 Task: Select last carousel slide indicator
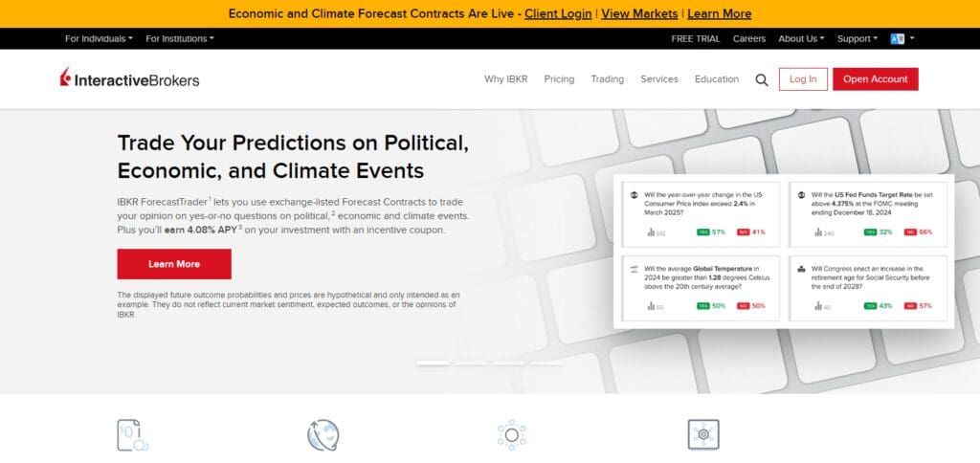tap(546, 363)
